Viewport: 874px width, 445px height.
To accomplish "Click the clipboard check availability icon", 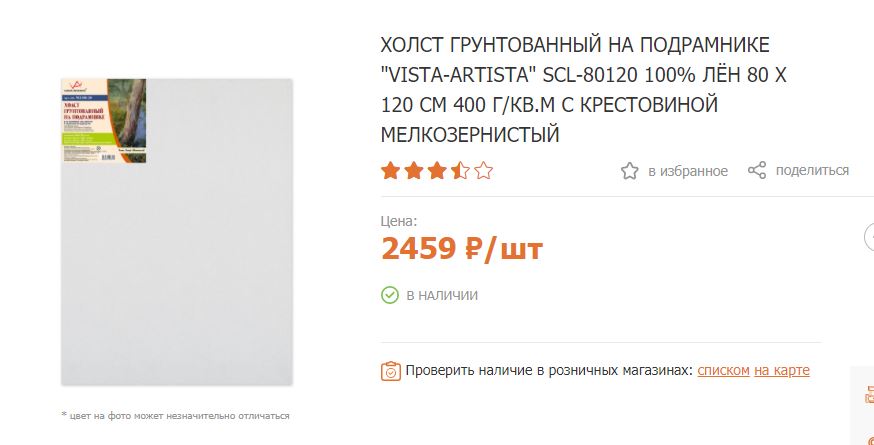I will click(x=391, y=371).
